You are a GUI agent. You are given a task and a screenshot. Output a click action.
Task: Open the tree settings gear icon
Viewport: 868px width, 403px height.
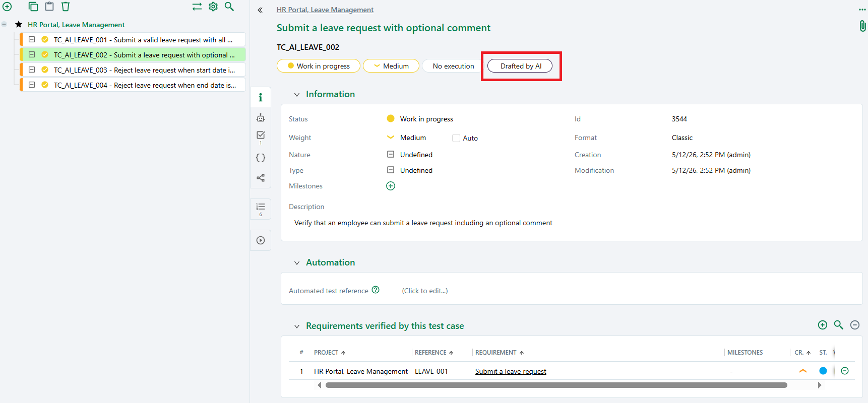213,7
